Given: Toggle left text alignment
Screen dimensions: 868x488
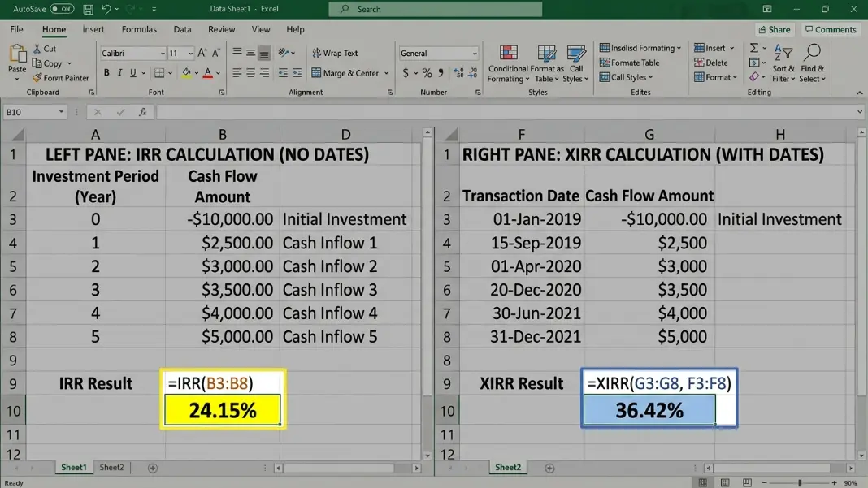Looking at the screenshot, I should click(x=237, y=73).
